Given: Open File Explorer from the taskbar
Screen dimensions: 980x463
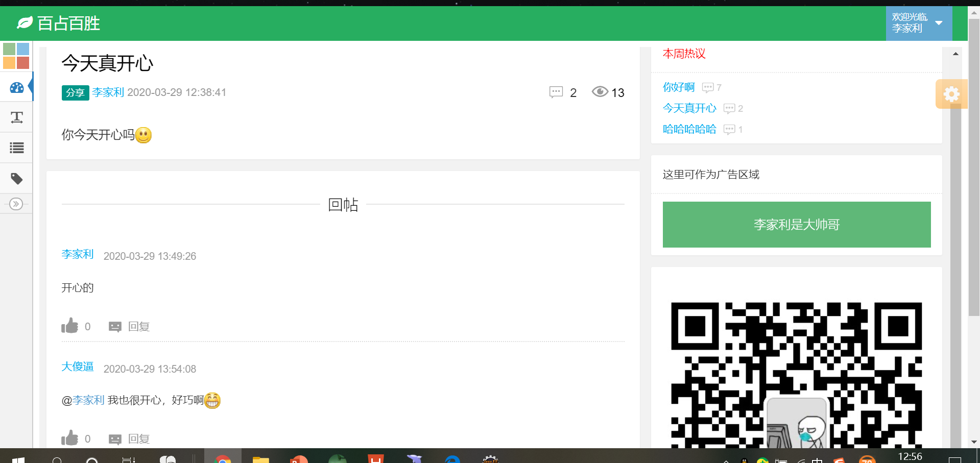Looking at the screenshot, I should coord(261,459).
